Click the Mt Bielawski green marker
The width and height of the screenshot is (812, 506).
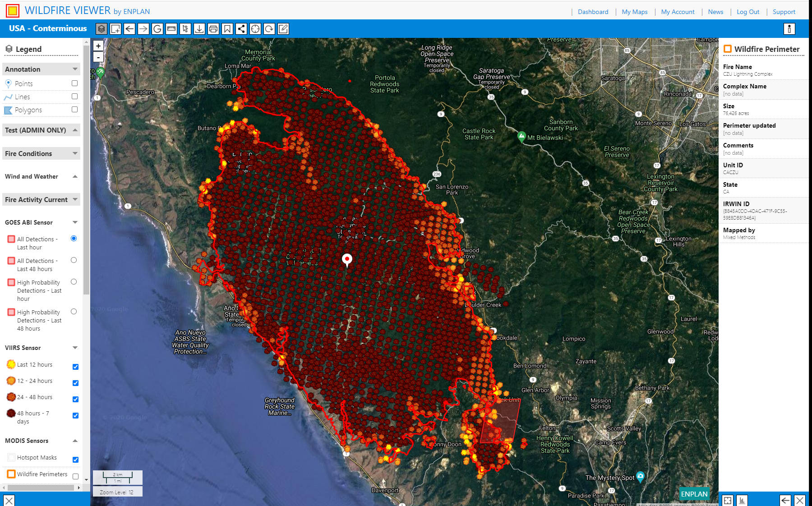[x=521, y=136]
